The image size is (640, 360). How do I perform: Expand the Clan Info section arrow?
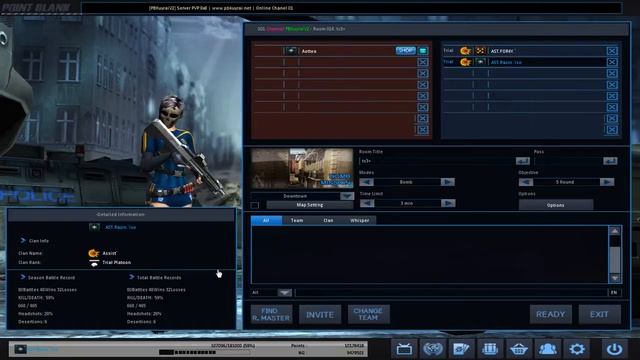click(x=23, y=240)
